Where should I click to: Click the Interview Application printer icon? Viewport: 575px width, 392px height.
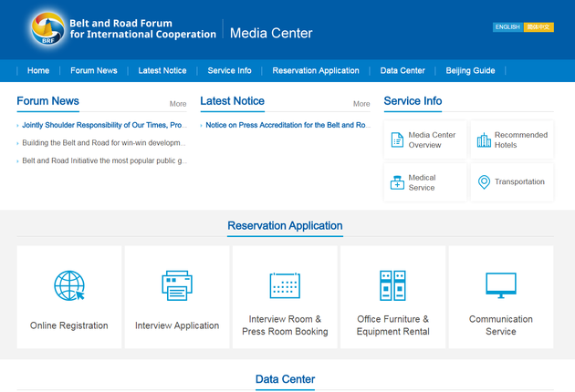tap(177, 285)
